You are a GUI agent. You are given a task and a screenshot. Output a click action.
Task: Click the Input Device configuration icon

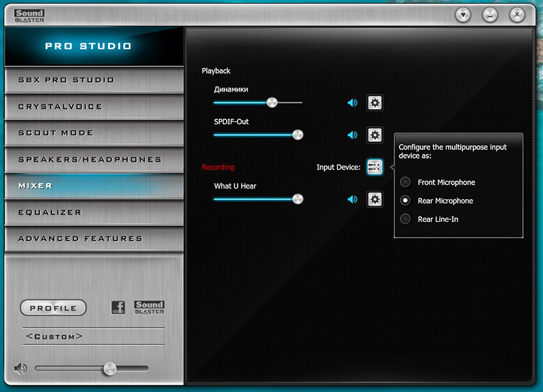(x=375, y=167)
